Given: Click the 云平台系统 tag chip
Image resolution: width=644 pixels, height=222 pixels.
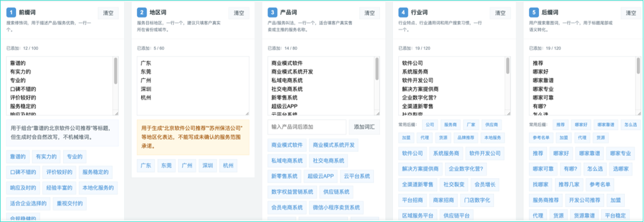Looking at the screenshot, I should click(357, 177).
